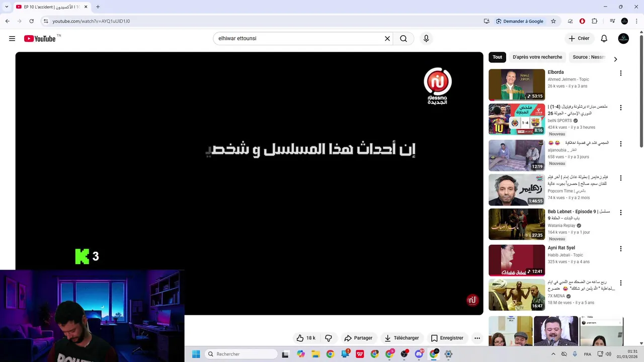Open the Elborda video thumbnail
Screen dimensions: 644x362
(x=517, y=85)
